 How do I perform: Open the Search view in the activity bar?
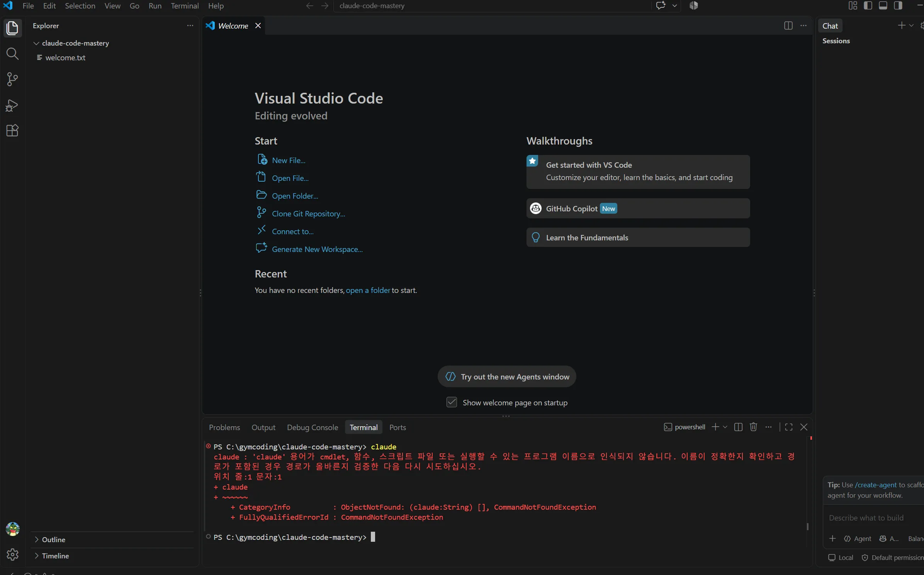coord(12,54)
